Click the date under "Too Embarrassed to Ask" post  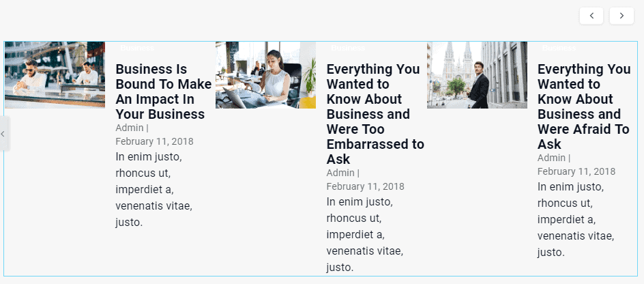365,186
